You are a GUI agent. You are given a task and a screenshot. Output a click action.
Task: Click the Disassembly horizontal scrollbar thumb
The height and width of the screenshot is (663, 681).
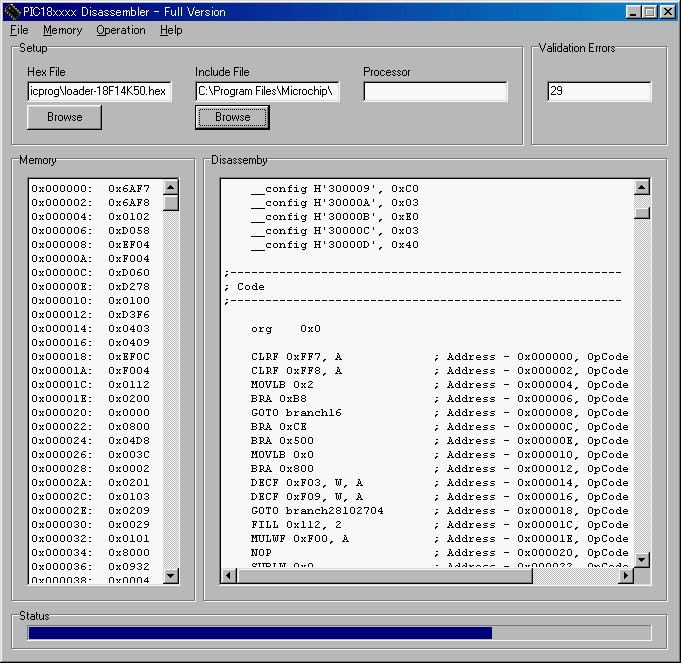(384, 576)
